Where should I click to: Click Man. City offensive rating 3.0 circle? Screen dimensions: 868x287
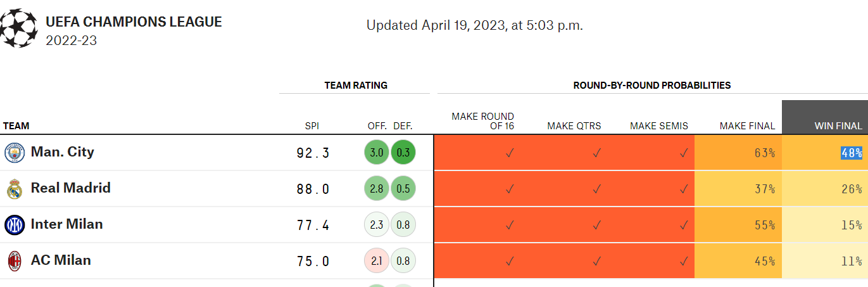click(377, 153)
